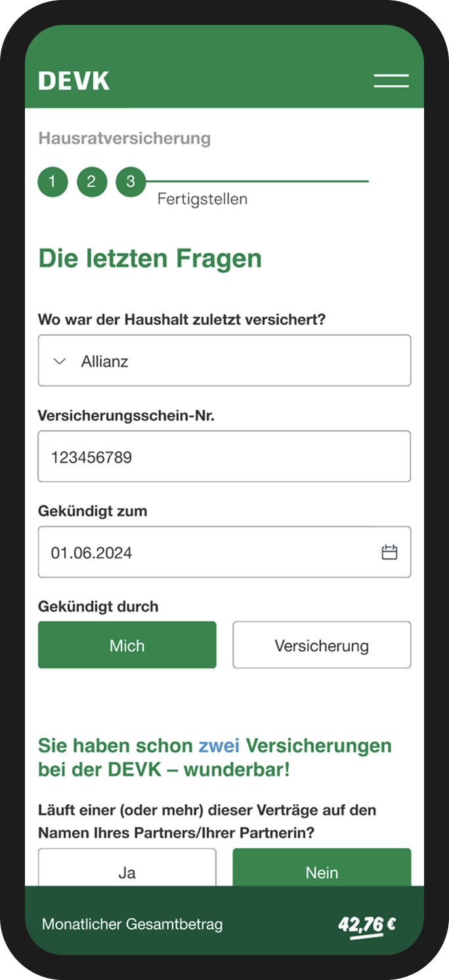Click the 42,76 € total amount
This screenshot has width=449, height=980.
click(x=366, y=925)
